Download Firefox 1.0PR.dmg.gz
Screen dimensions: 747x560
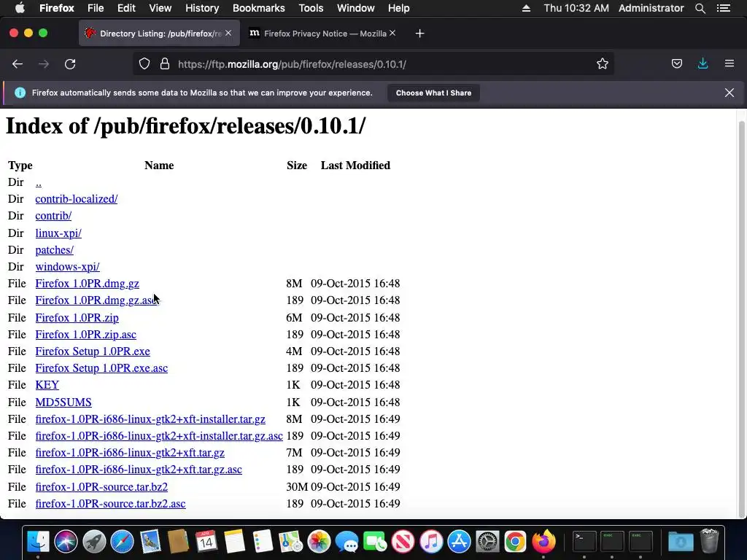pos(88,284)
